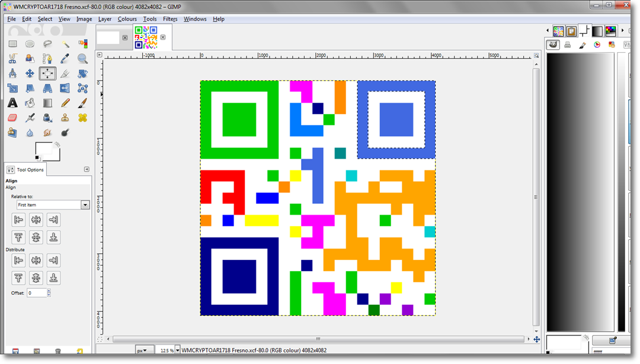
Task: Show next dock tabs with right arrow
Action: [622, 31]
